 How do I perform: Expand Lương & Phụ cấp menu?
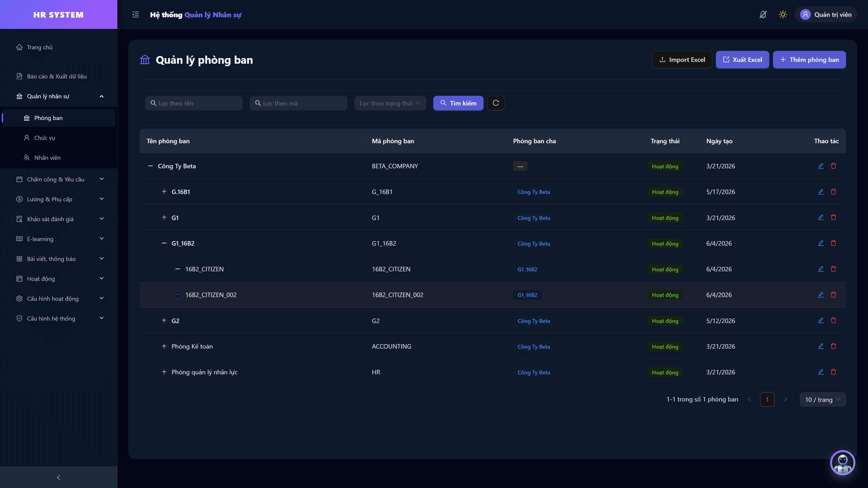click(59, 199)
